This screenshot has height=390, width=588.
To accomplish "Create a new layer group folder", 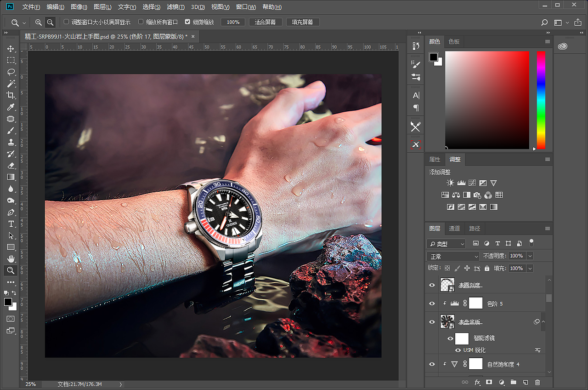I will [514, 382].
